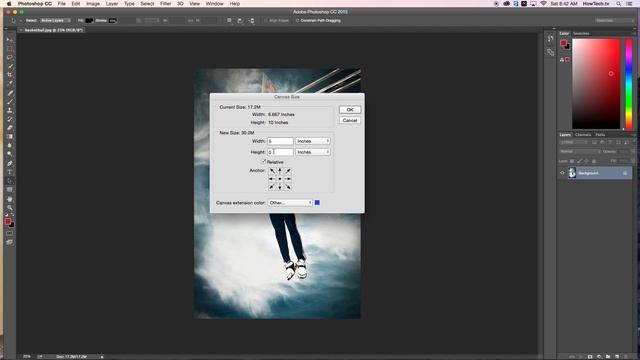This screenshot has height=360, width=640.
Task: Select the Rectangular Marquee tool
Action: (x=10, y=49)
